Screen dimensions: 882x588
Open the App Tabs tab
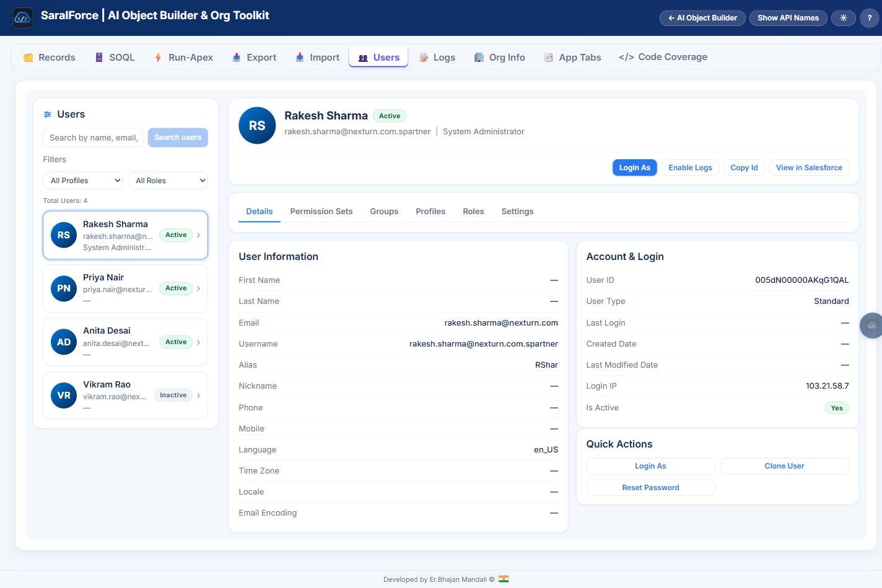(x=572, y=58)
